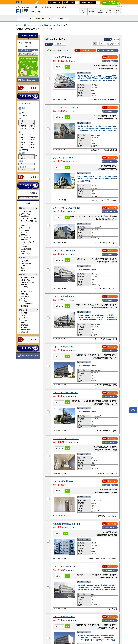Image resolution: width=138 pixels, height=644 pixels.
Task: Select the 駐車場 tab
Action: click(x=60, y=18)
